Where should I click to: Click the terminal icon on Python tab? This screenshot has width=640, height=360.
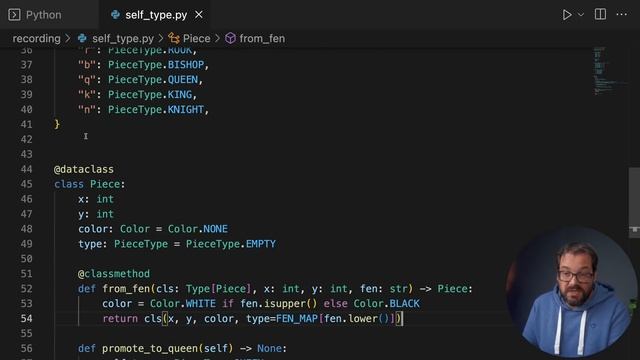click(14, 15)
